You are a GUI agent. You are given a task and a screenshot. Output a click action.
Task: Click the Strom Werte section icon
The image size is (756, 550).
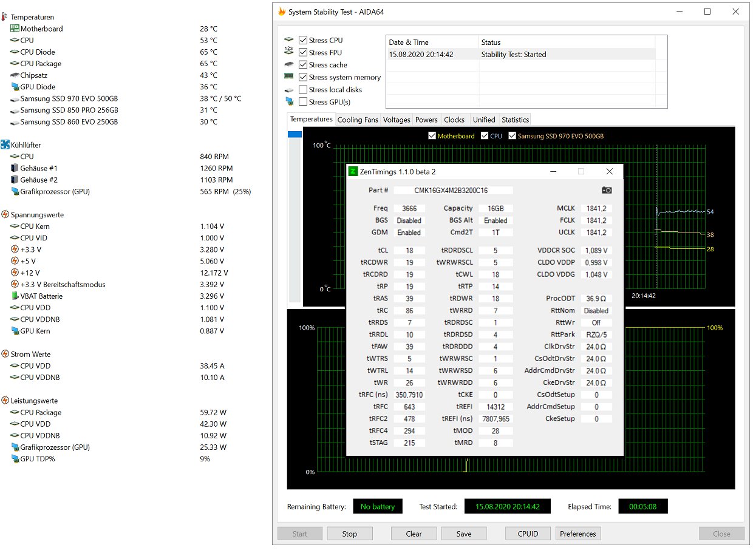click(x=5, y=355)
